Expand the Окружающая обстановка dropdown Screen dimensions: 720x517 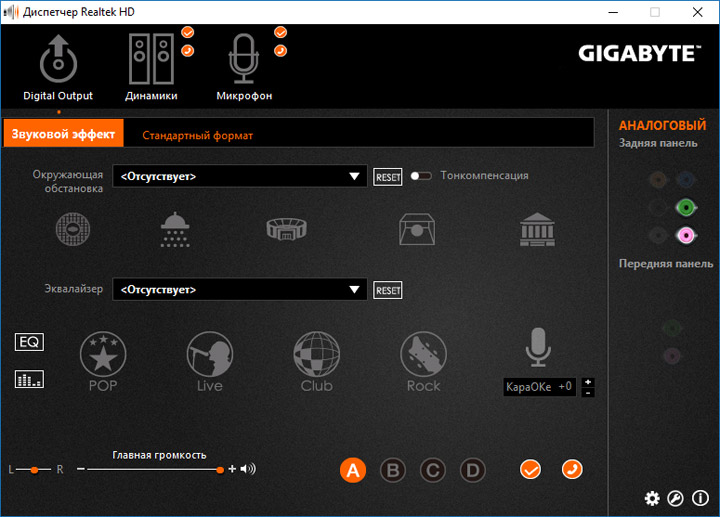click(x=240, y=176)
